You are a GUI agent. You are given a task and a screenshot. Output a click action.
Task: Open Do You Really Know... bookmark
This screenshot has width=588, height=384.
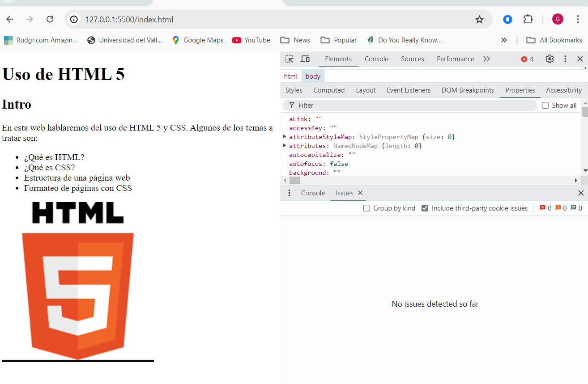404,40
